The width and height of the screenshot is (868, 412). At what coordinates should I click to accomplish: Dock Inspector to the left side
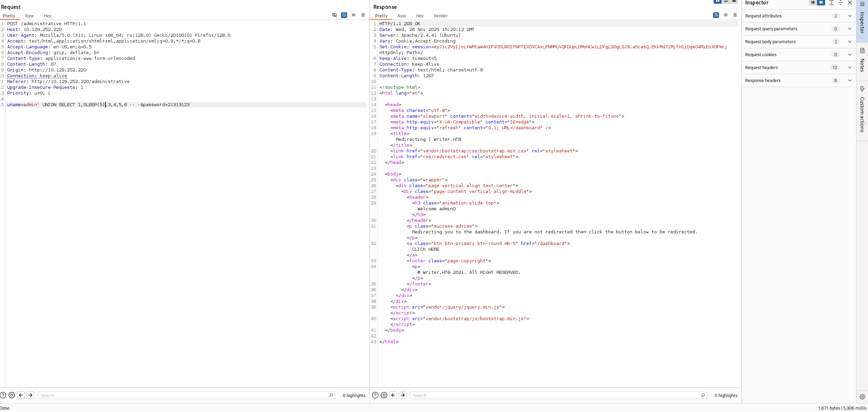coord(813,3)
